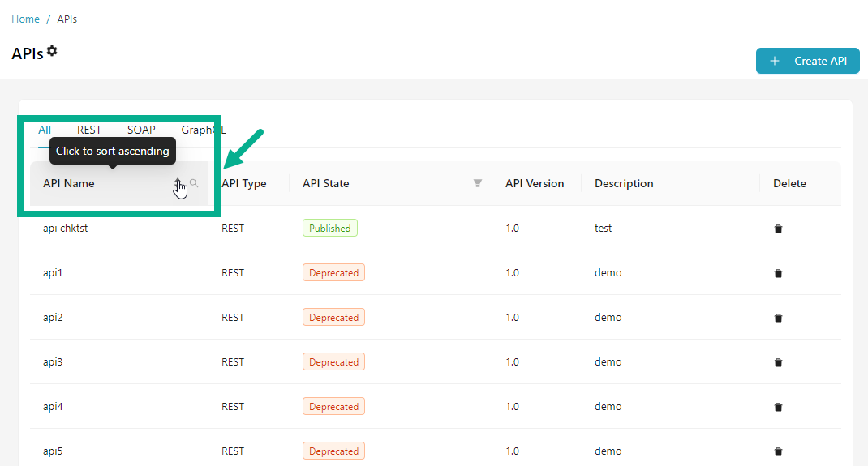Image resolution: width=868 pixels, height=466 pixels.
Task: Open the API Name search magnifier icon
Action: 194,183
